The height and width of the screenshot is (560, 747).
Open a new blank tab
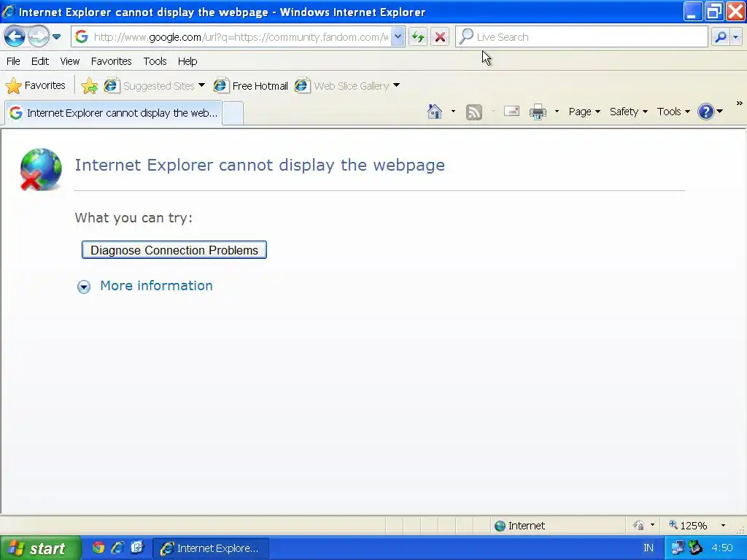click(233, 113)
